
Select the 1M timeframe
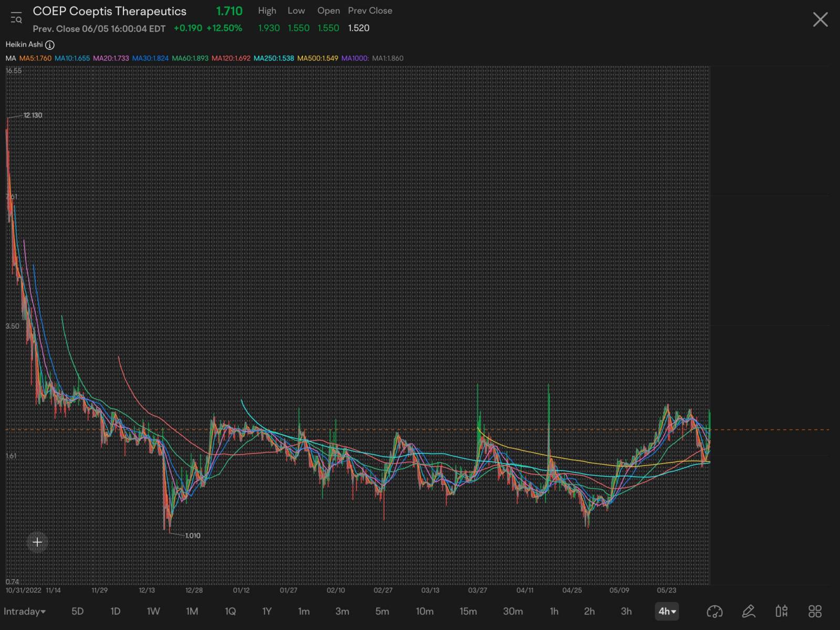click(192, 611)
